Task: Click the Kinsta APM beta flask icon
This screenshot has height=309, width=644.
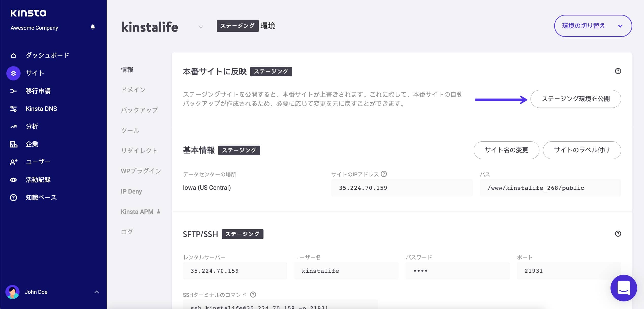Action: point(159,211)
